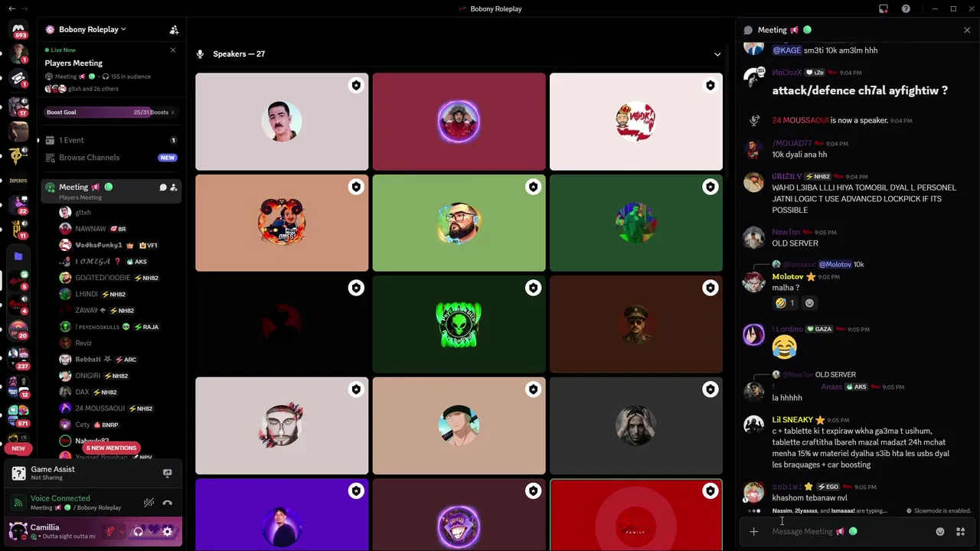Open the folder icon in server list
Screen dimensions: 980x551
[18, 256]
